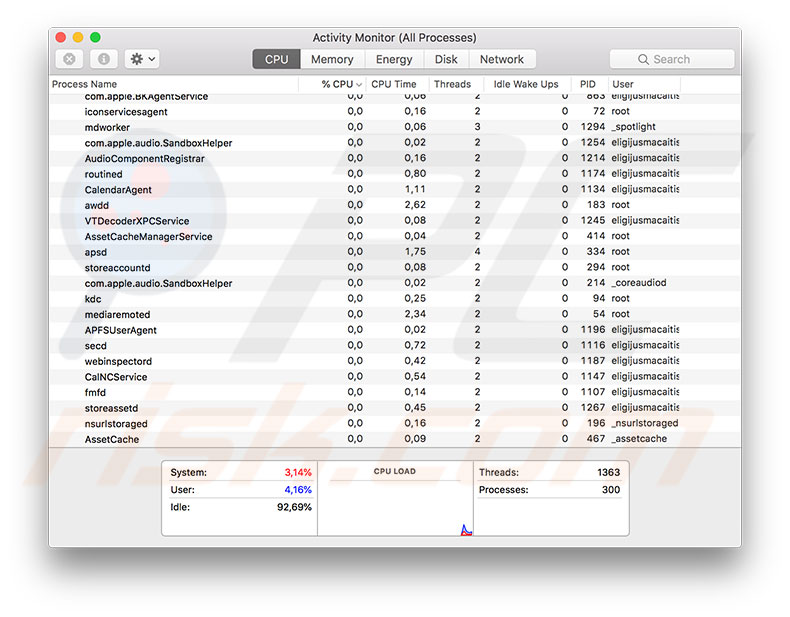790x617 pixels.
Task: Sort by Threads column header
Action: (455, 84)
